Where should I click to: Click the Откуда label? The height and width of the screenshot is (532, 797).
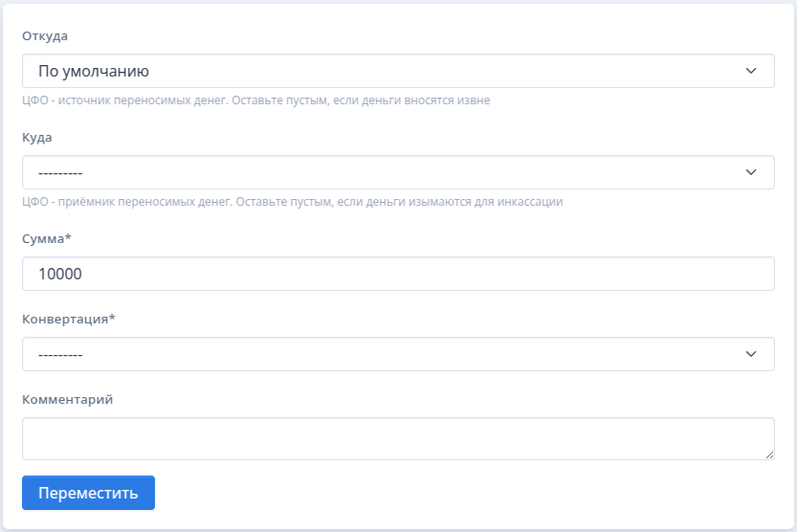(45, 36)
